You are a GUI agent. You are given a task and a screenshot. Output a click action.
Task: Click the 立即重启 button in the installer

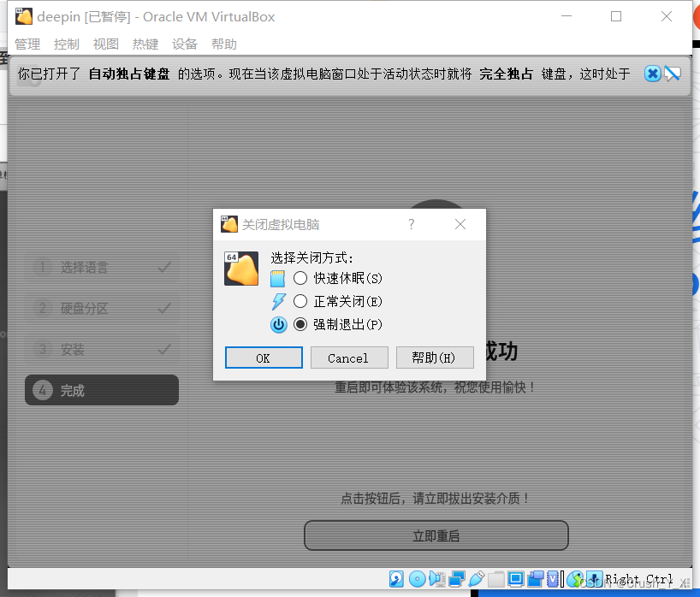click(x=436, y=535)
